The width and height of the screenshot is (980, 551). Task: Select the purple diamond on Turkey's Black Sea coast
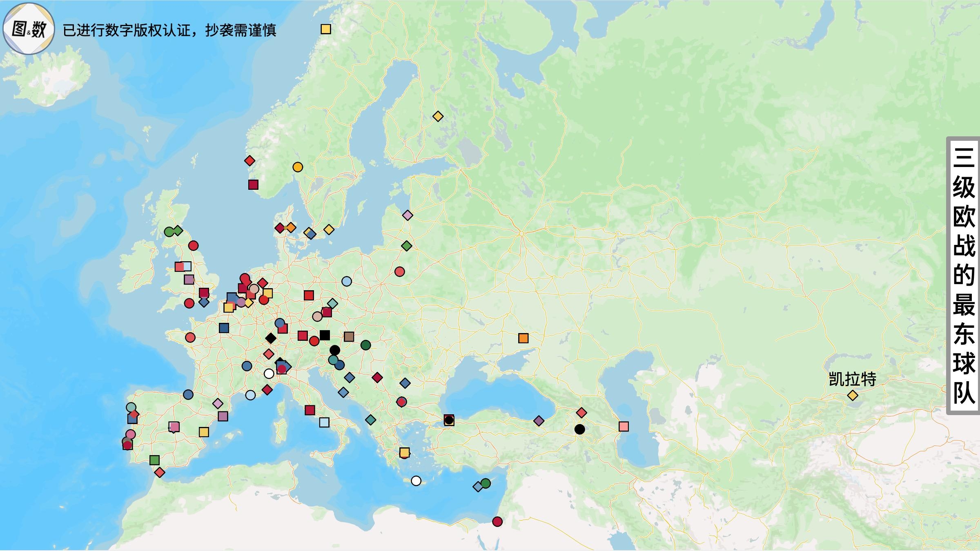point(539,421)
